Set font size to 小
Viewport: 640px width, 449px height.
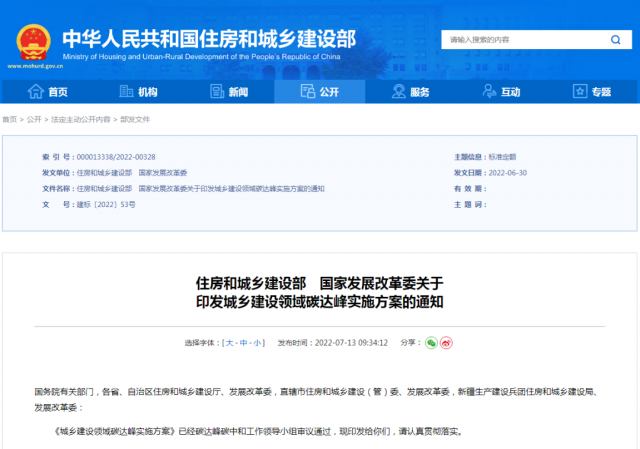pos(258,342)
